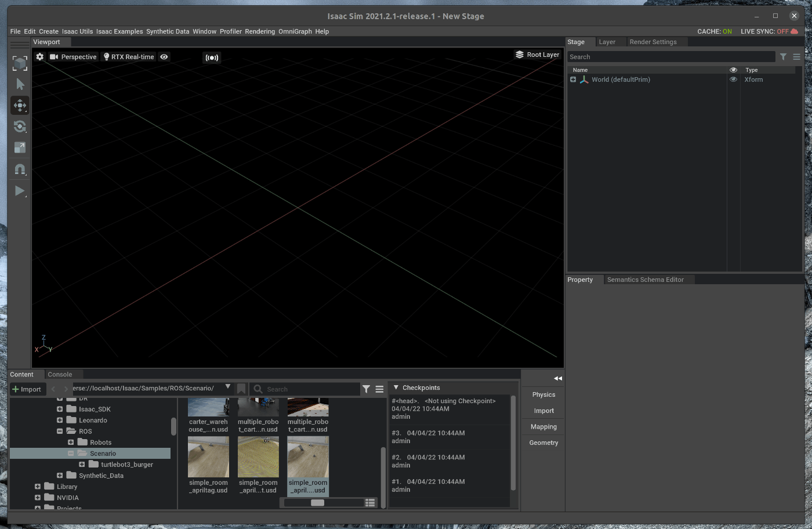Select checkpoint #3 entry
The width and height of the screenshot is (812, 529).
(x=449, y=437)
